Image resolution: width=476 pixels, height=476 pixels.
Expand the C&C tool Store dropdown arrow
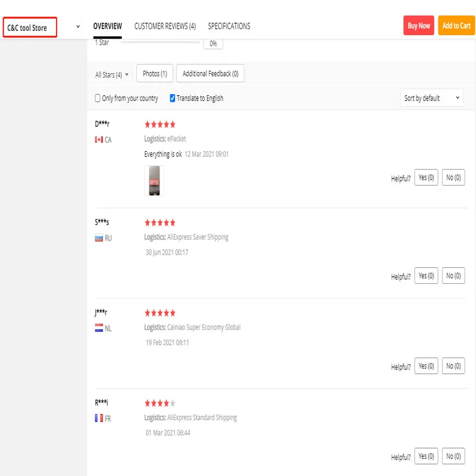pos(78,27)
